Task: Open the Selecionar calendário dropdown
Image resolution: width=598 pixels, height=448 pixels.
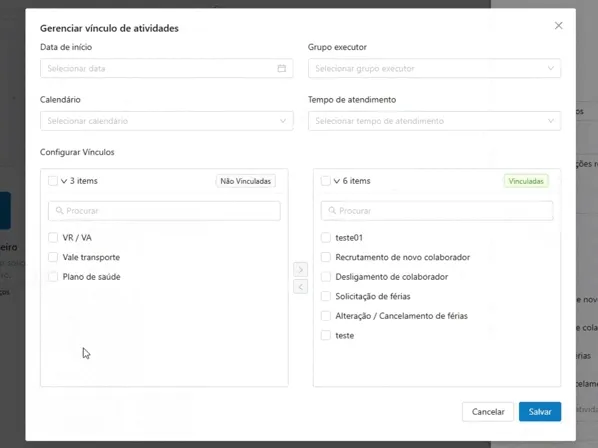Action: click(167, 121)
